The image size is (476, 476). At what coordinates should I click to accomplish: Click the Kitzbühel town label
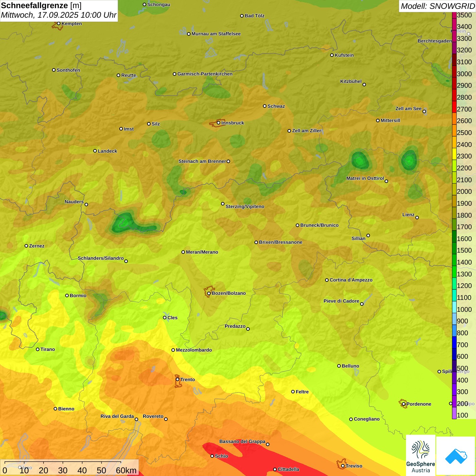[351, 81]
